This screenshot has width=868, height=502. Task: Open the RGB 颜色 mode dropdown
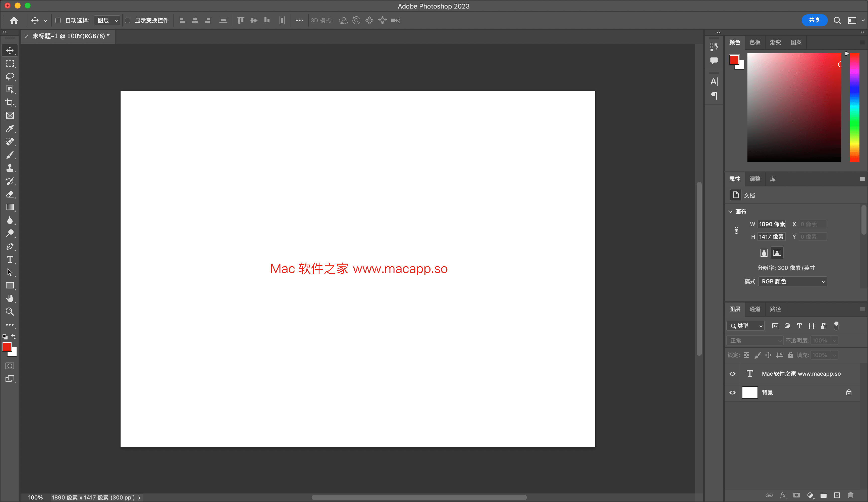click(792, 281)
